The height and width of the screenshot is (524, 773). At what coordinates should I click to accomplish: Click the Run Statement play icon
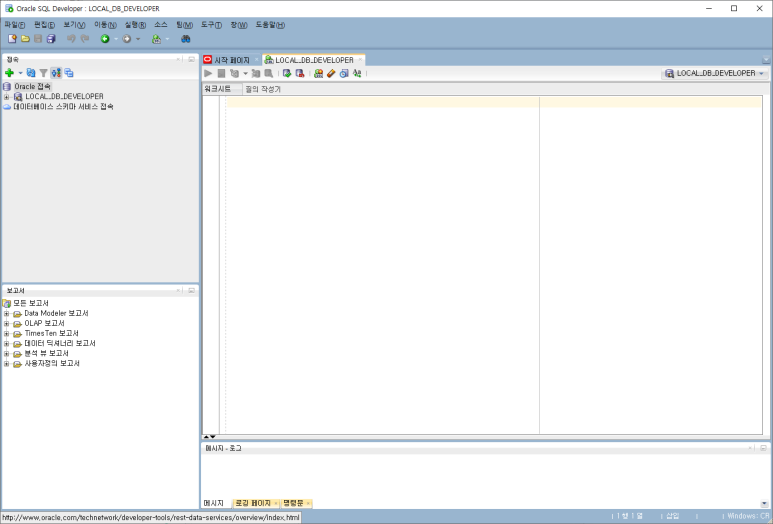coord(209,73)
